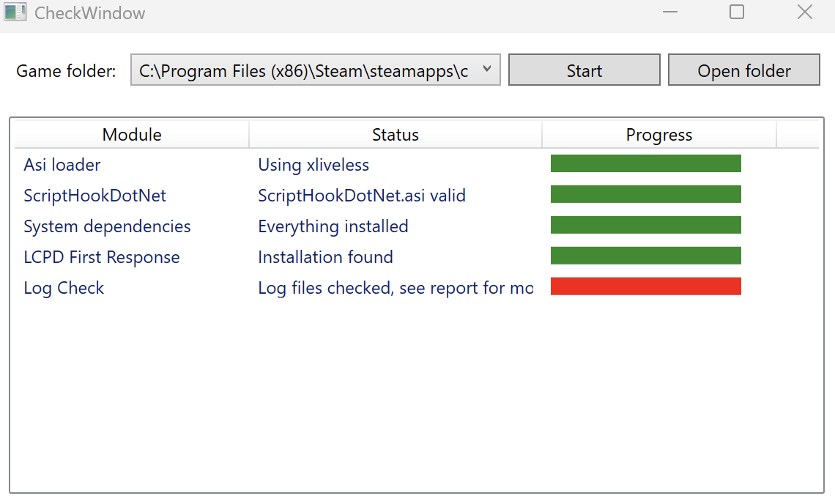Maximize the CheckWindow window

tap(737, 12)
